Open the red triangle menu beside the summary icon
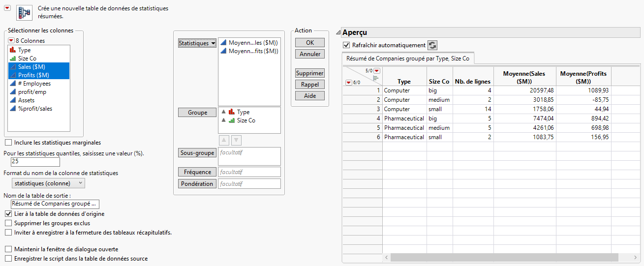This screenshot has width=644, height=266. coord(7,8)
